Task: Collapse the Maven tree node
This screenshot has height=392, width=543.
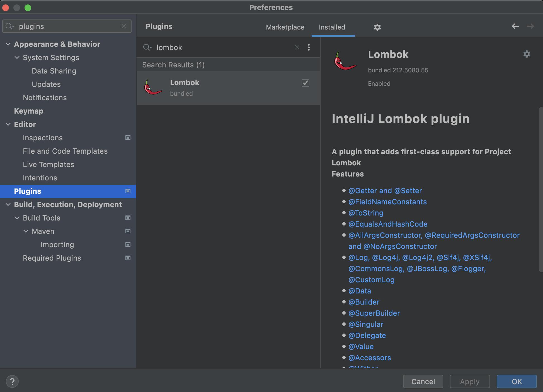Action: [26, 231]
